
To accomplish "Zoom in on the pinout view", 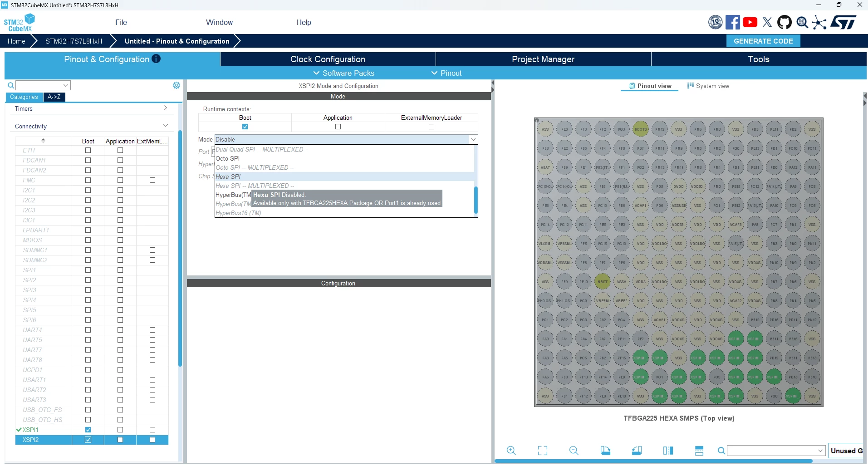I will tap(511, 451).
